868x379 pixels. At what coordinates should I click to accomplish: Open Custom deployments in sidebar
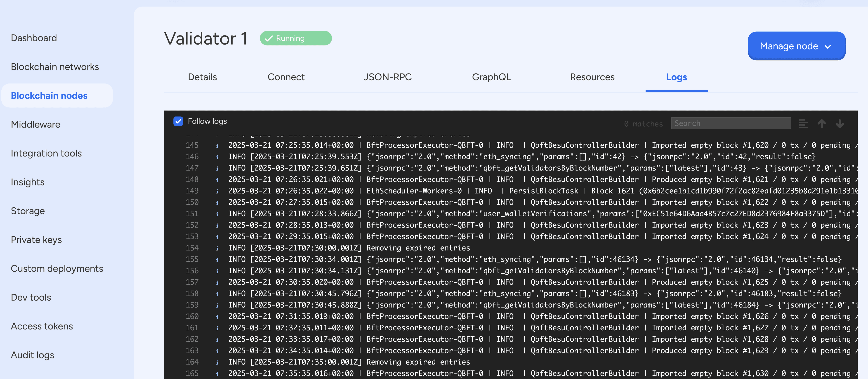coord(57,269)
